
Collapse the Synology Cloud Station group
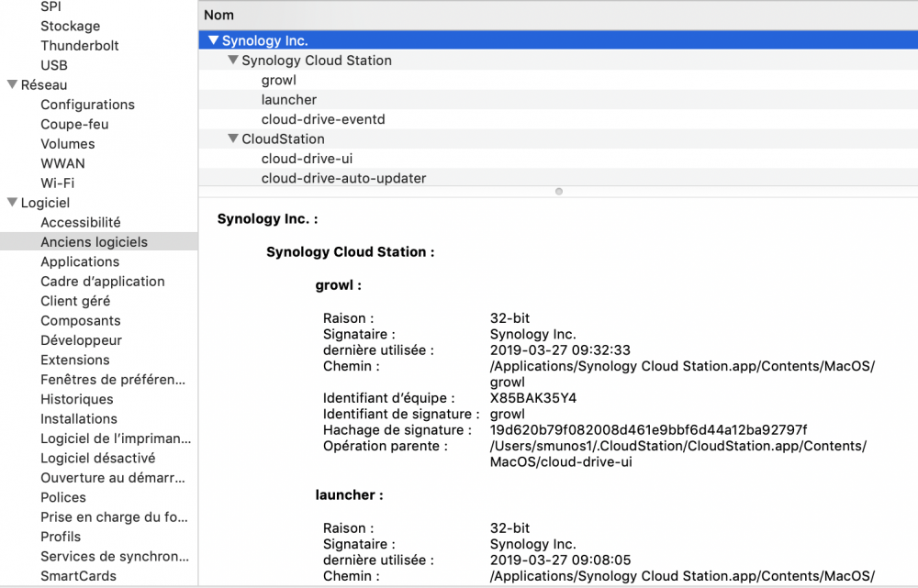pos(233,61)
